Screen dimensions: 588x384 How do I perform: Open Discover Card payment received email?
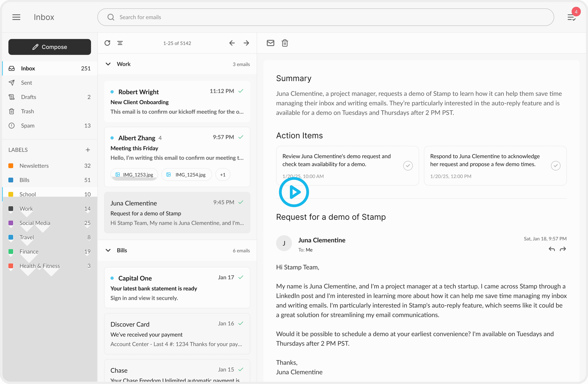pyautogui.click(x=177, y=334)
